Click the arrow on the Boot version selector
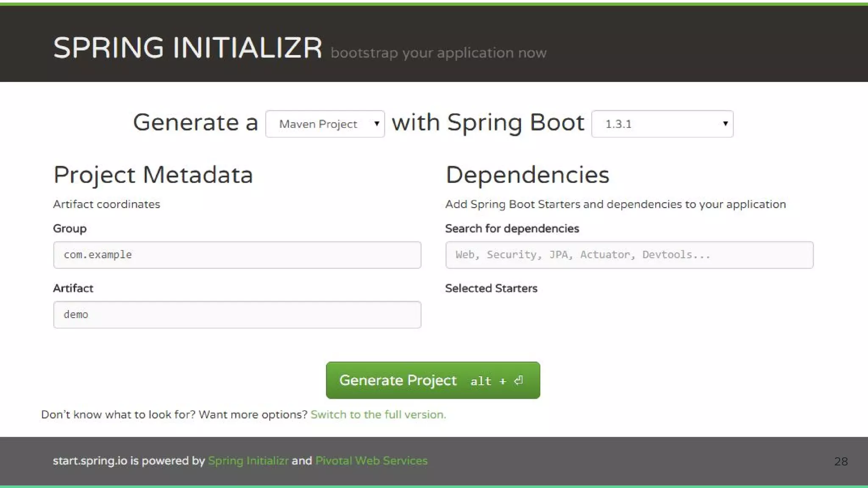Screen dimensions: 868x488 725,124
